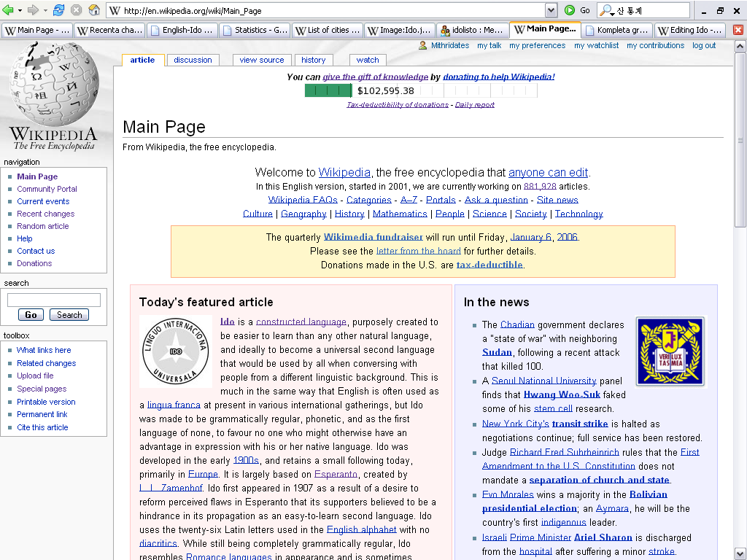Image resolution: width=747 pixels, height=560 pixels.
Task: Open the history page tab
Action: click(x=314, y=60)
